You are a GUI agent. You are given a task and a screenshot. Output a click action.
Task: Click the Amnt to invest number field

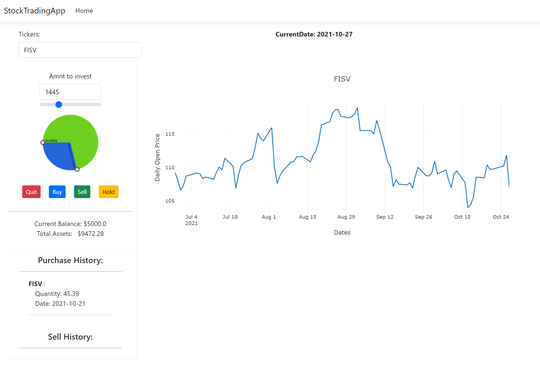click(x=70, y=92)
